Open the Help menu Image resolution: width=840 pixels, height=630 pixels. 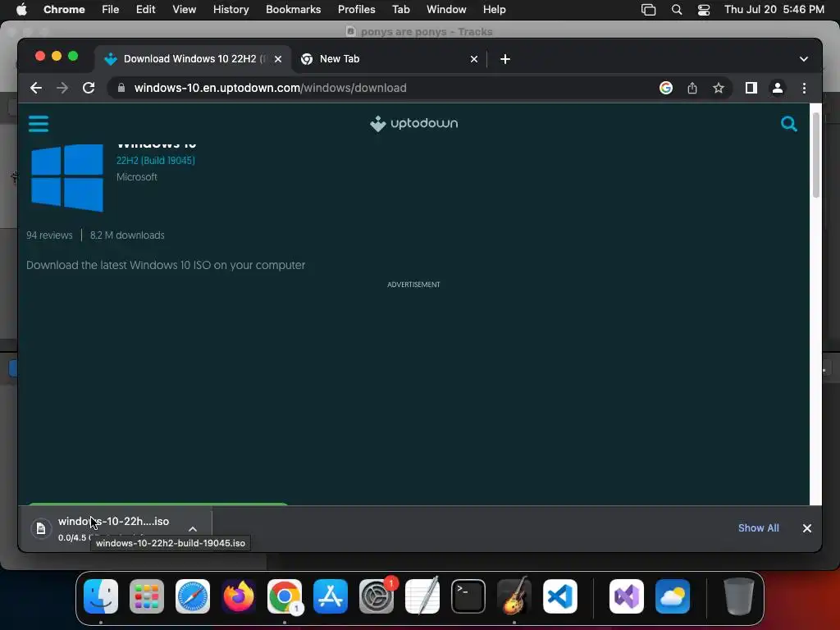[494, 10]
